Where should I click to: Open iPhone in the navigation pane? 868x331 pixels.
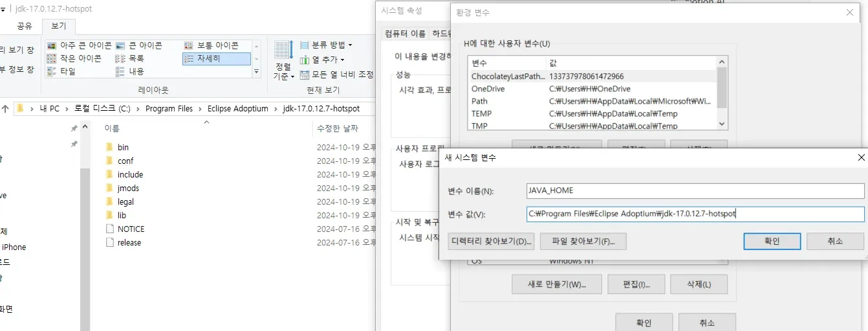14,247
